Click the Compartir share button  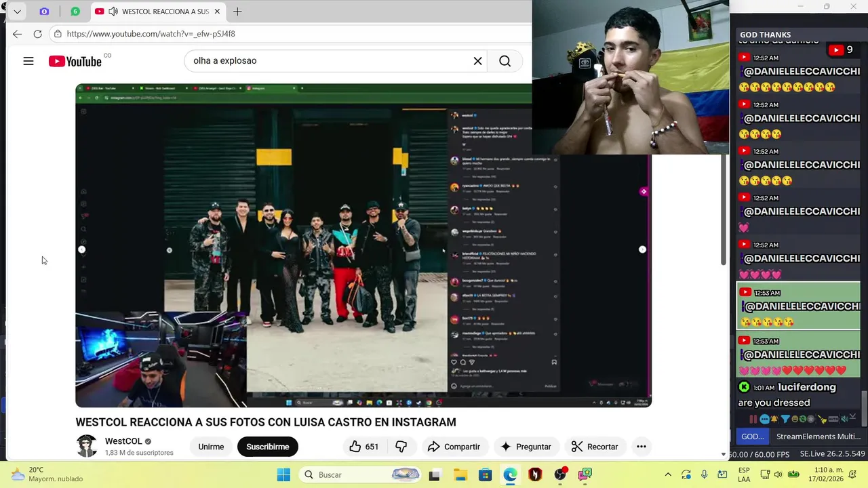454,447
